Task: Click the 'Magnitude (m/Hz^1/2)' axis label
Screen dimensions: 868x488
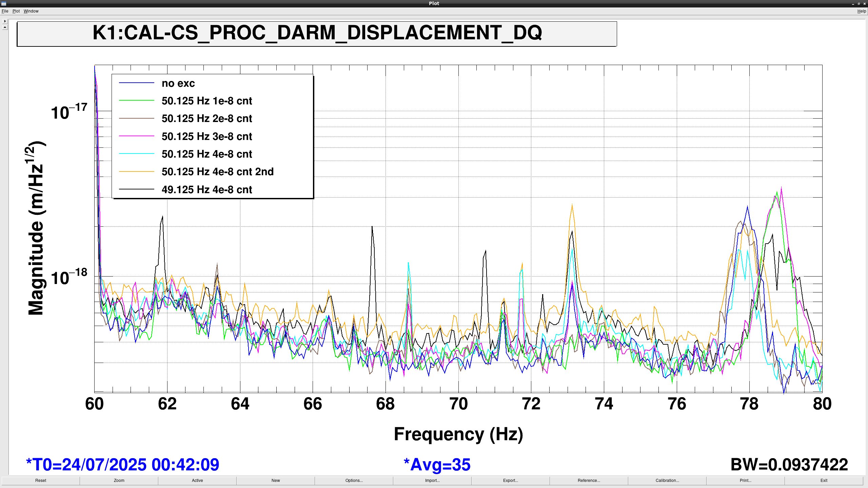Action: pos(36,228)
